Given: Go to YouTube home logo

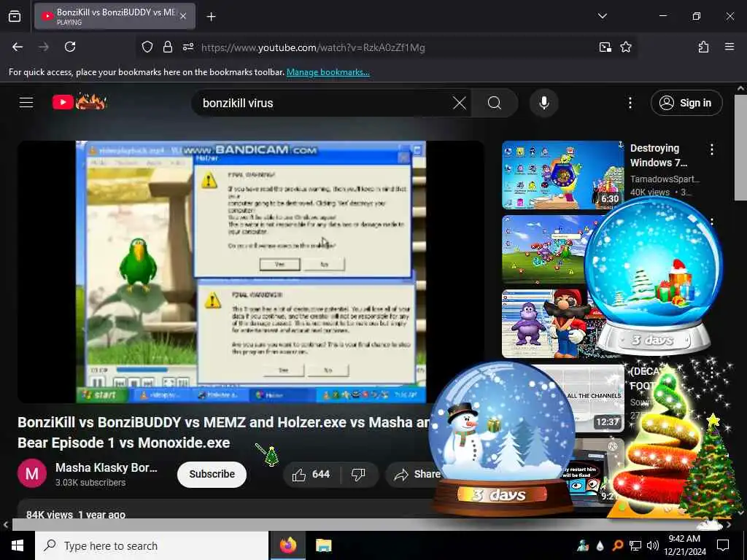Looking at the screenshot, I should [79, 102].
